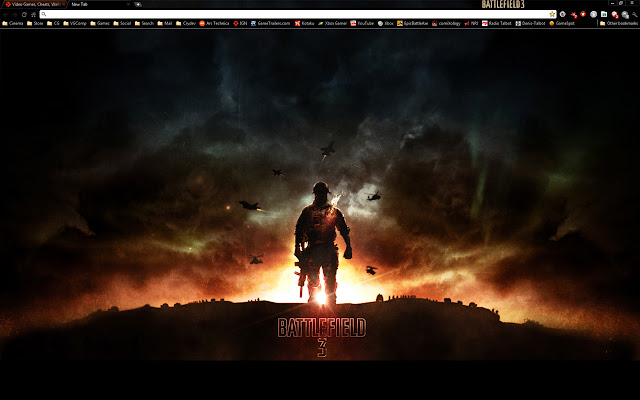Open the comiXology bookmark
The width and height of the screenshot is (640, 400).
click(x=446, y=23)
